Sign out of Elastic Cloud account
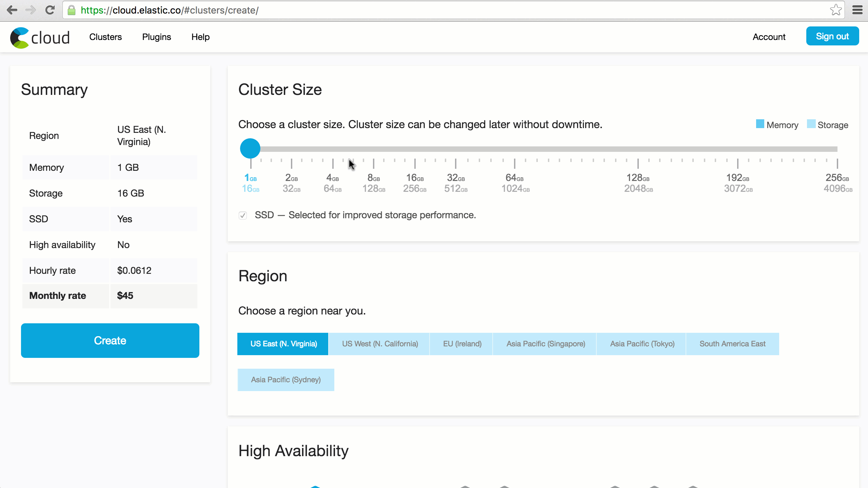The image size is (868, 488). click(833, 36)
